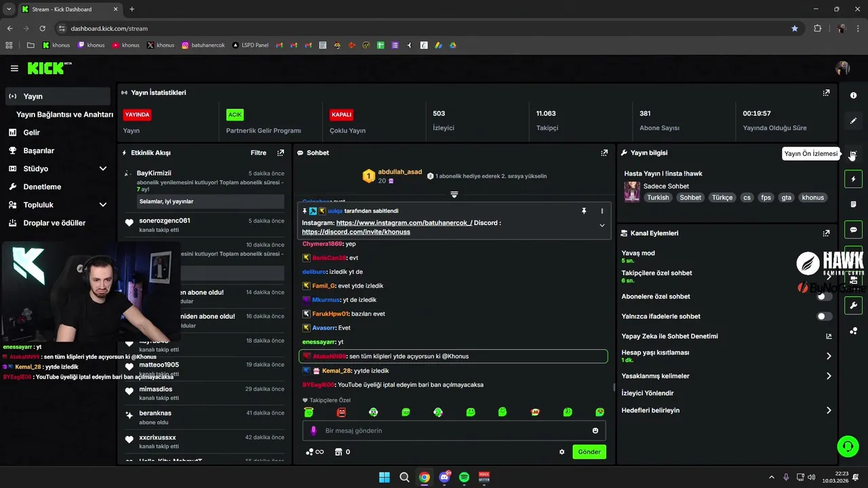The width and height of the screenshot is (868, 488).
Task: Open the batuhanercok Instagram bookmark
Action: (203, 45)
